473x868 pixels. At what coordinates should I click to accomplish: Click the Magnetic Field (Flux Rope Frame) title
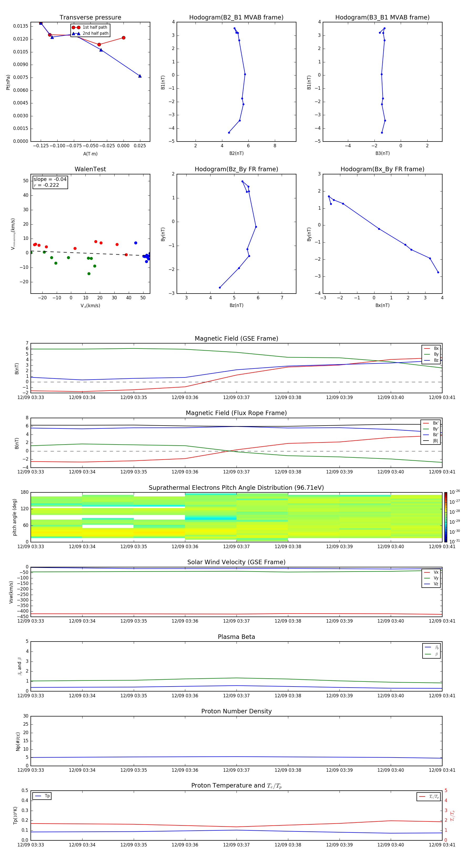coord(236,413)
